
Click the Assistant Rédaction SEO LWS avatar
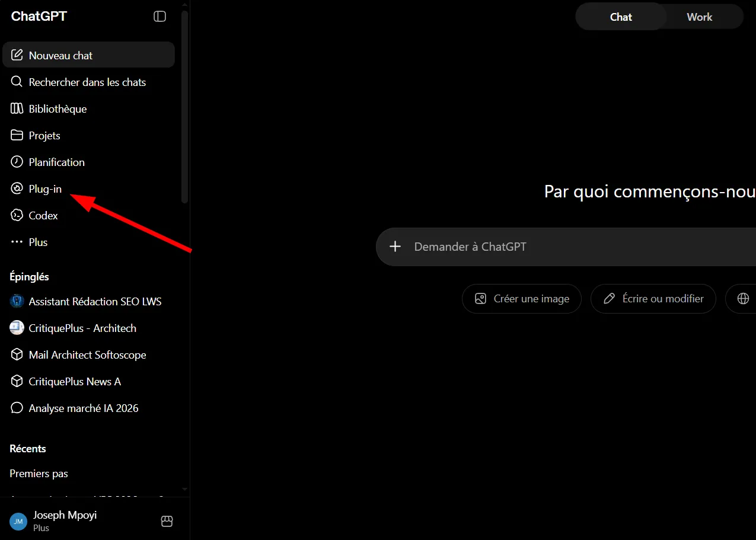(17, 301)
